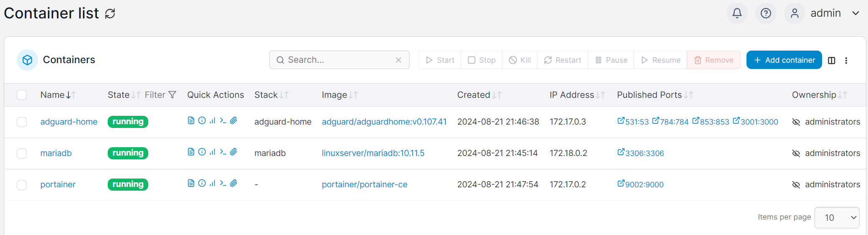
Task: Click the Stop button
Action: (481, 60)
